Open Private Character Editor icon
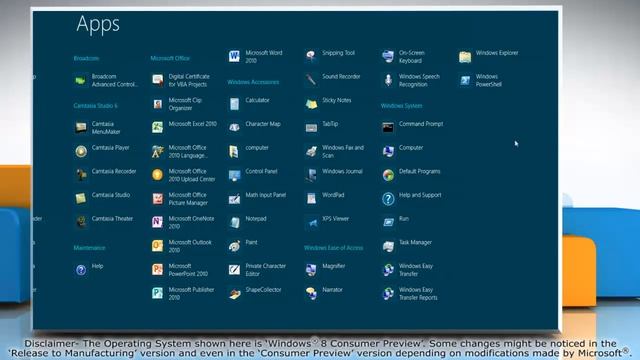Viewport: 640px width, 360px height. pos(234,270)
